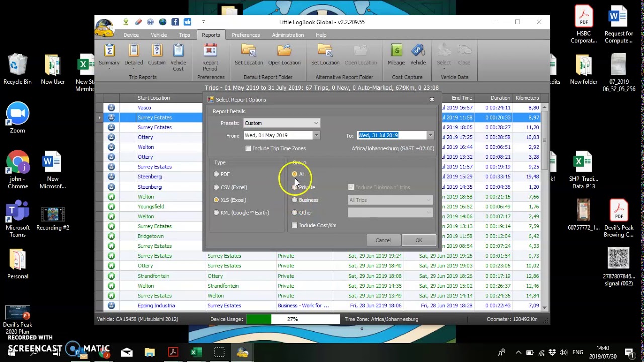The height and width of the screenshot is (362, 644).
Task: Click the download icon in quick access toolbar
Action: (126, 22)
